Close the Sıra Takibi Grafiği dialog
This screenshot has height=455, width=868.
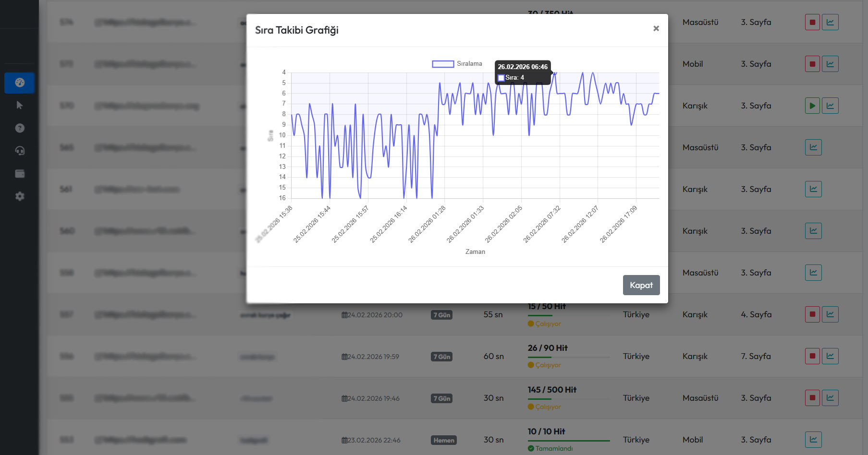656,29
